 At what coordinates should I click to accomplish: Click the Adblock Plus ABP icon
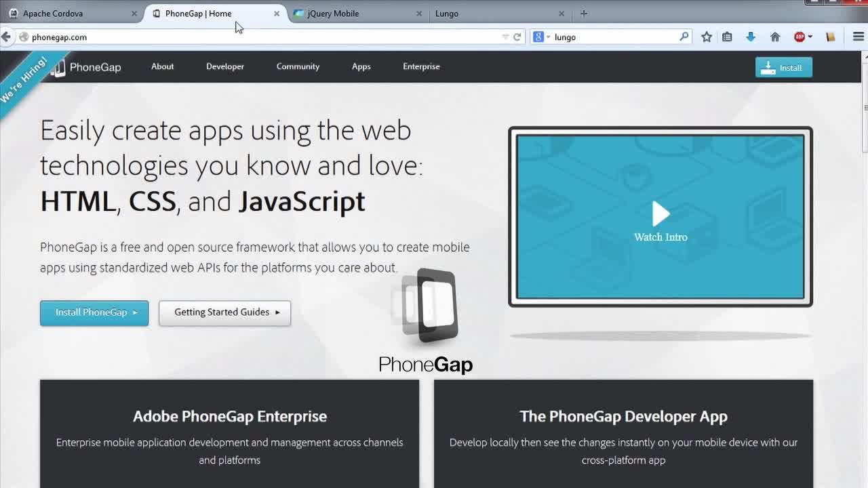point(800,37)
